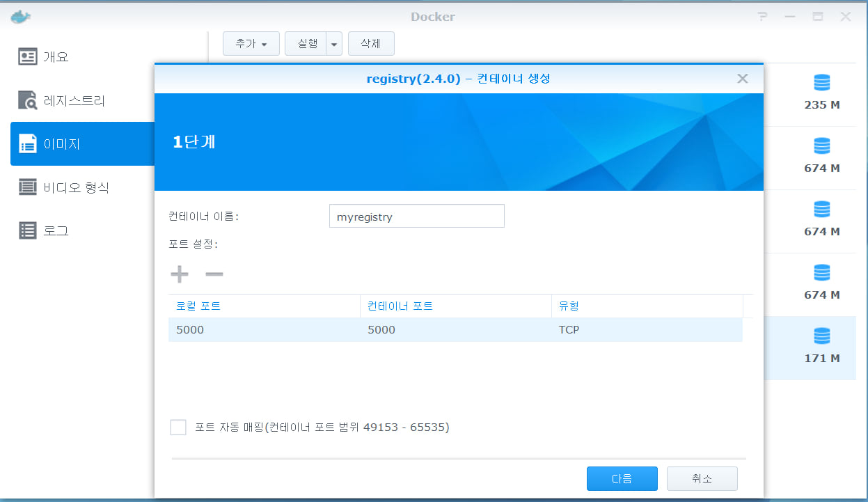Click the 실행 button

point(306,44)
